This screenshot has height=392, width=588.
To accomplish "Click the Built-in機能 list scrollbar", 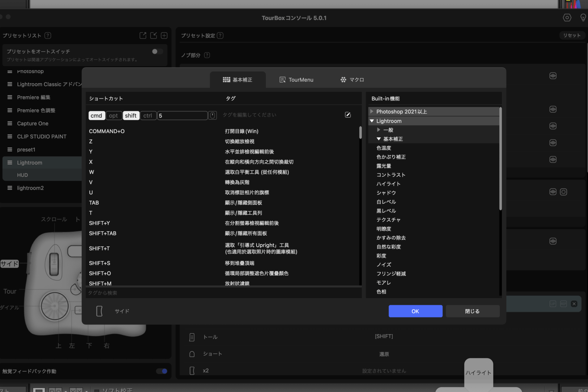I will (x=501, y=159).
